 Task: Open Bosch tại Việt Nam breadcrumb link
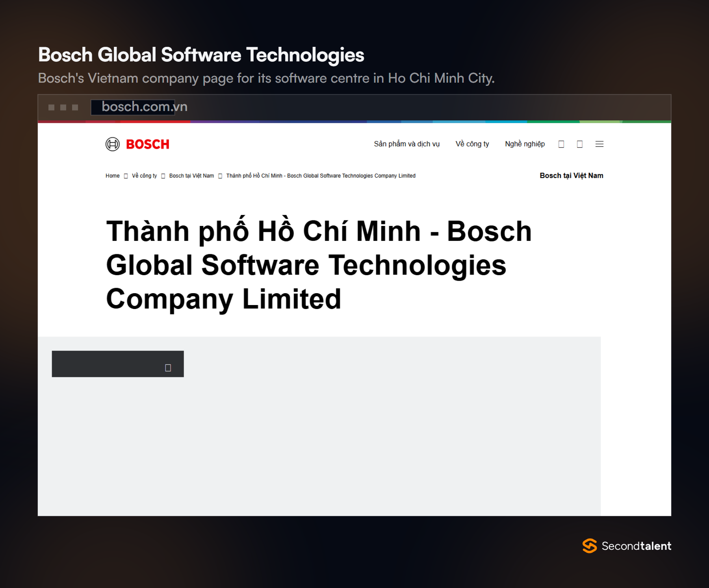(191, 176)
